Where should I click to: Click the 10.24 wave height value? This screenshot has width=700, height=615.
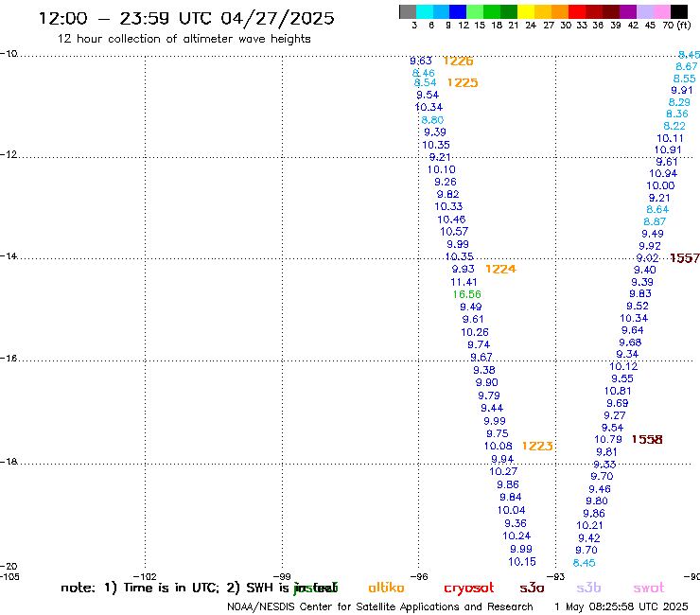pyautogui.click(x=516, y=536)
